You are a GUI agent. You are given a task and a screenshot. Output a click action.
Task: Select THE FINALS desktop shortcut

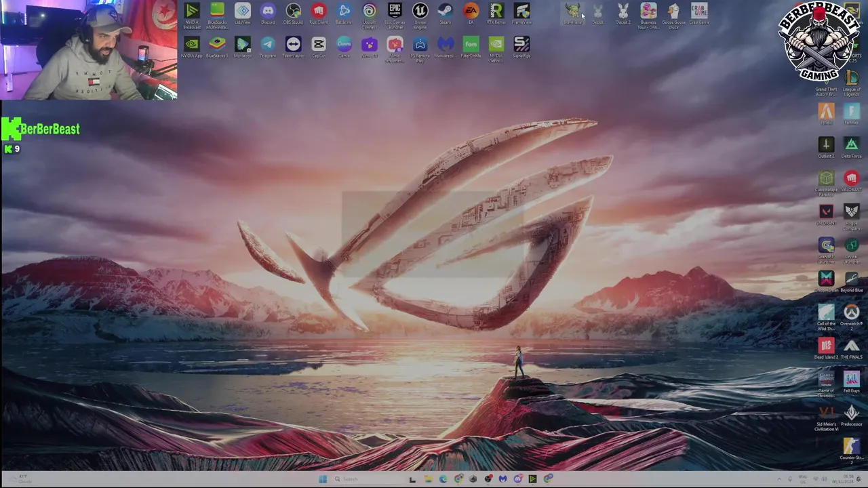click(852, 349)
